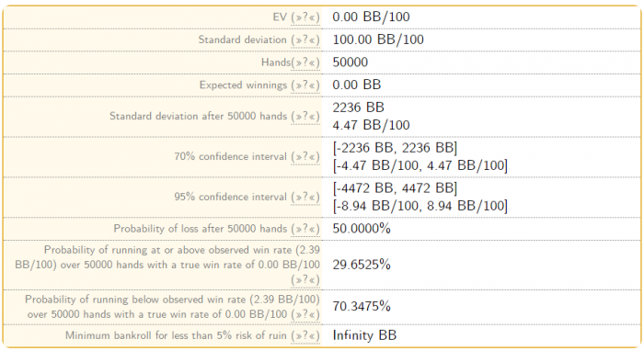The height and width of the screenshot is (351, 644).
Task: Click the 50000 hands value
Action: [x=350, y=62]
